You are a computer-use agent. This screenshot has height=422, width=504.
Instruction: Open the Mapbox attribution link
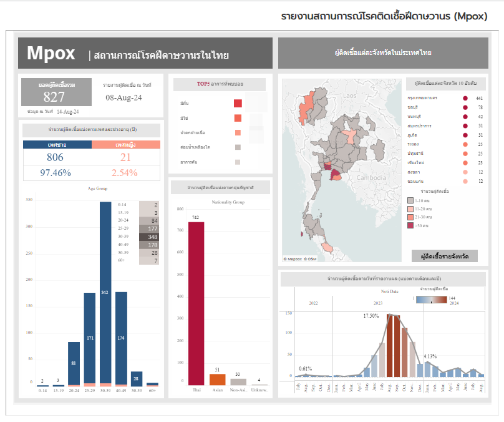point(294,258)
